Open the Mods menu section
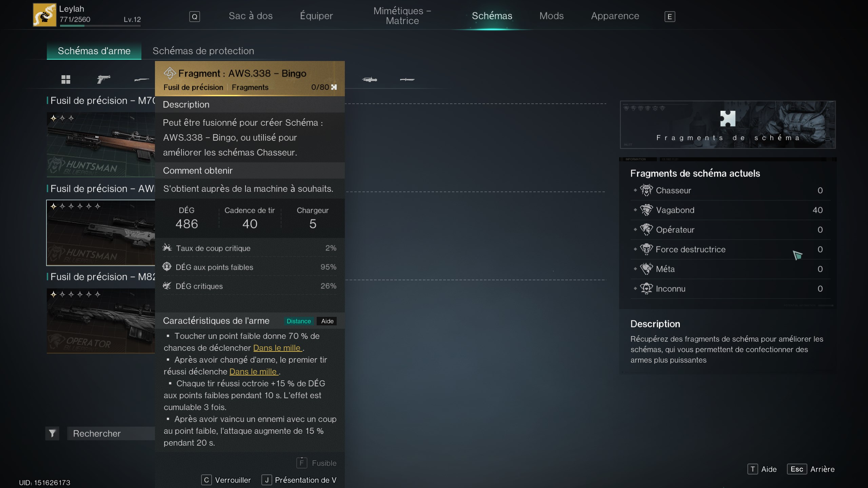Image resolution: width=868 pixels, height=488 pixels. [551, 16]
